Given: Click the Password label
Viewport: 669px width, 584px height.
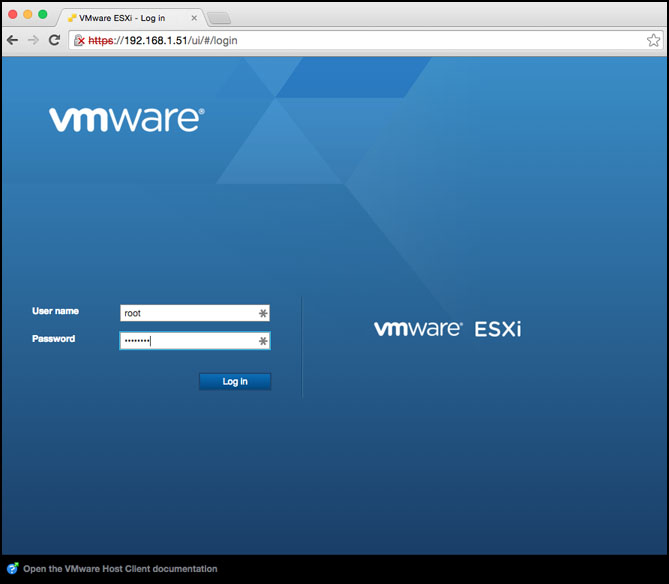Looking at the screenshot, I should point(53,339).
